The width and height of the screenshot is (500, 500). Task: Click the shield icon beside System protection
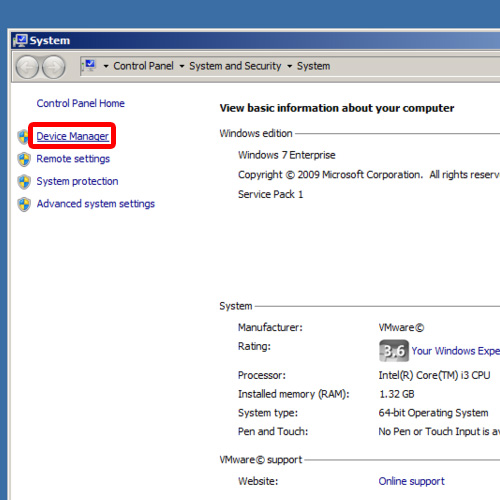click(x=24, y=182)
